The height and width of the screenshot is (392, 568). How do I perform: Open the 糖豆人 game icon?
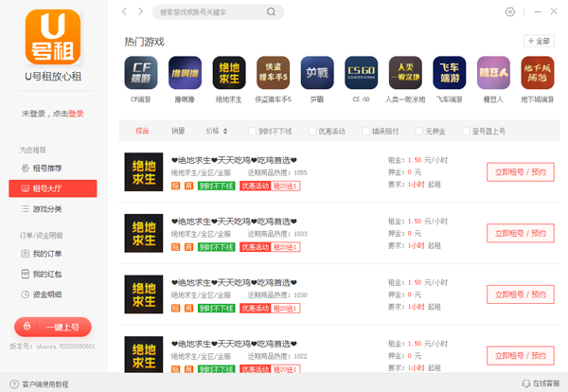493,73
